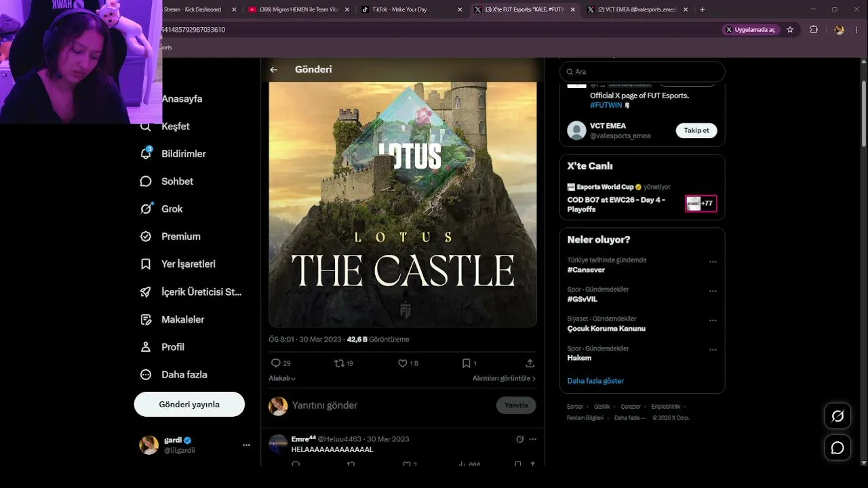
Task: Open the Gizlilik footer link
Action: click(602, 407)
